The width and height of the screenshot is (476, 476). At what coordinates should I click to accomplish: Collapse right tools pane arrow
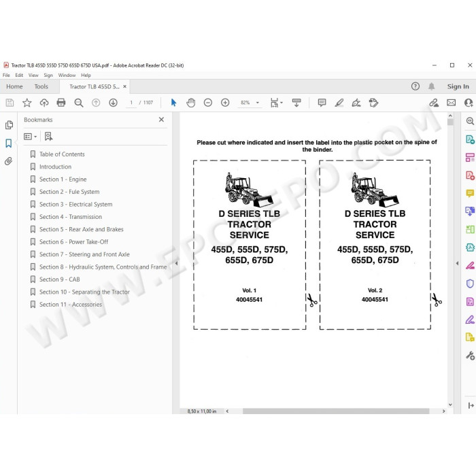click(x=458, y=264)
